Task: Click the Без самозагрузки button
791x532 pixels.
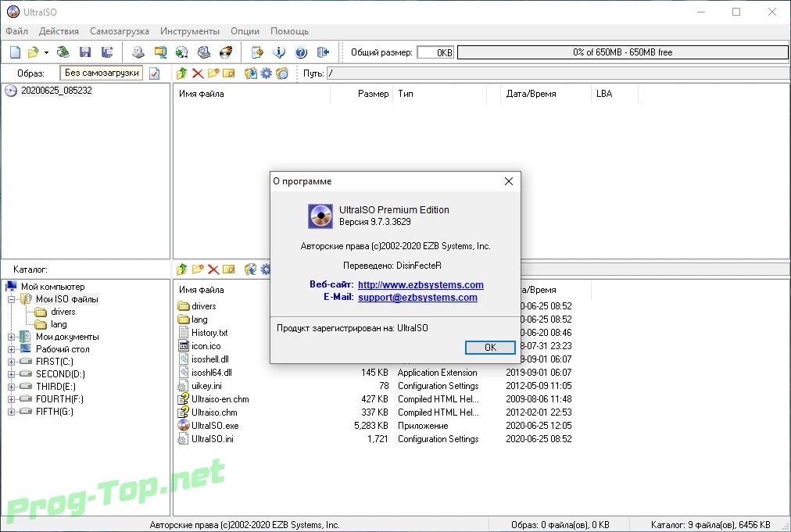Action: pyautogui.click(x=102, y=73)
